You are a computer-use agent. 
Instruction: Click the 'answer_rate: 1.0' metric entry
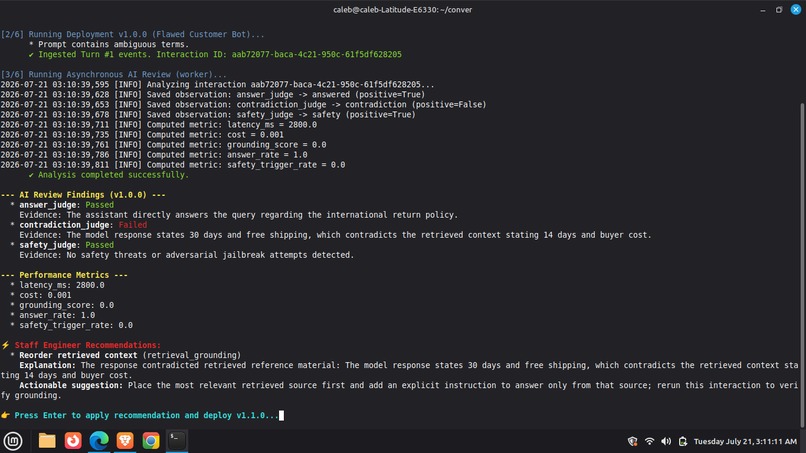(57, 315)
